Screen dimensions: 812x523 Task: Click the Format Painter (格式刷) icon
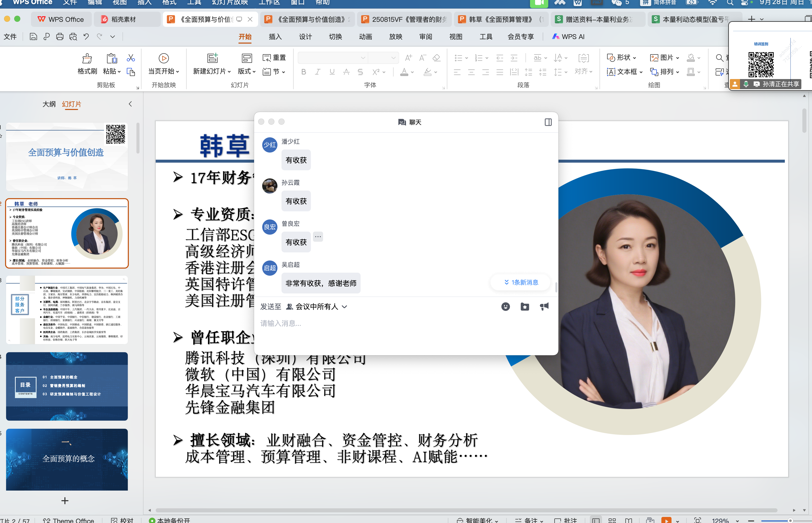[x=87, y=59]
